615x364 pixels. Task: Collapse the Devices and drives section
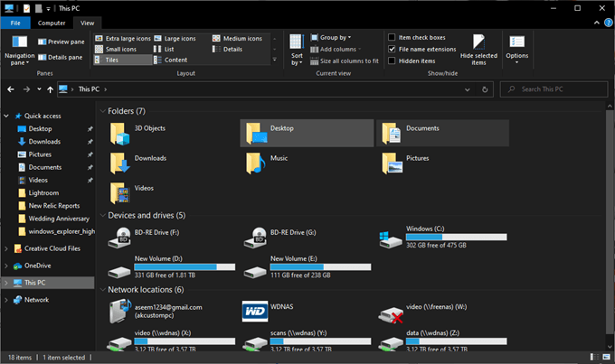point(101,215)
